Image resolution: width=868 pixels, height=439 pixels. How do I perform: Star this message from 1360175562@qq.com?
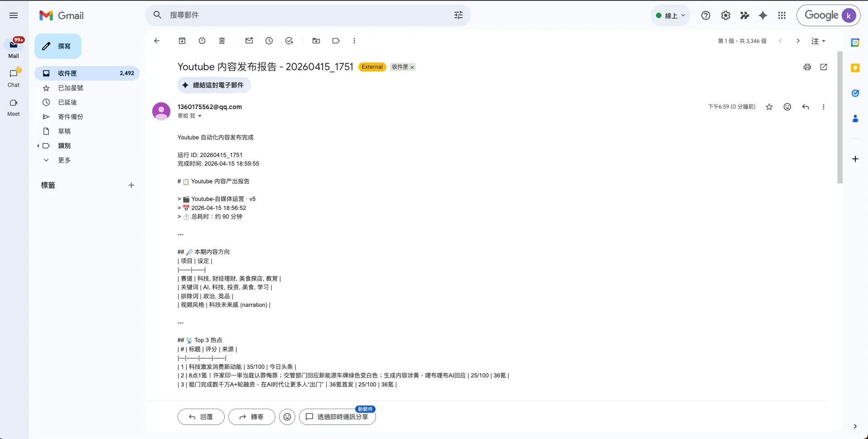tap(769, 107)
